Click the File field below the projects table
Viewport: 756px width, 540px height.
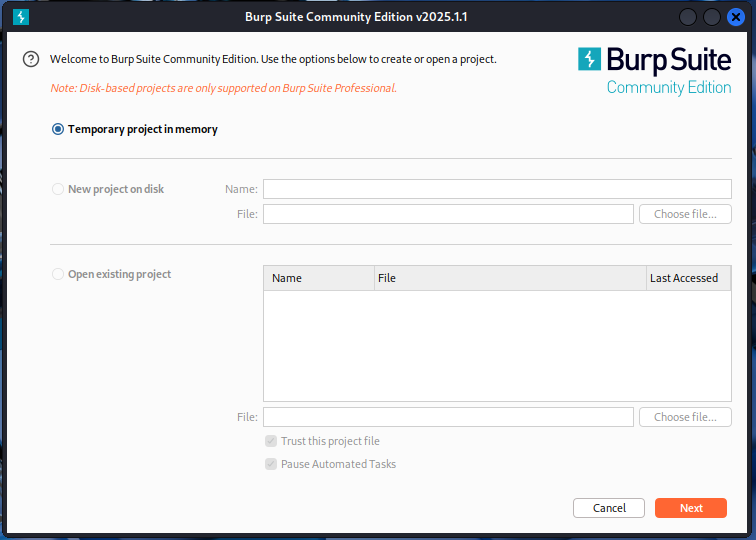click(448, 417)
